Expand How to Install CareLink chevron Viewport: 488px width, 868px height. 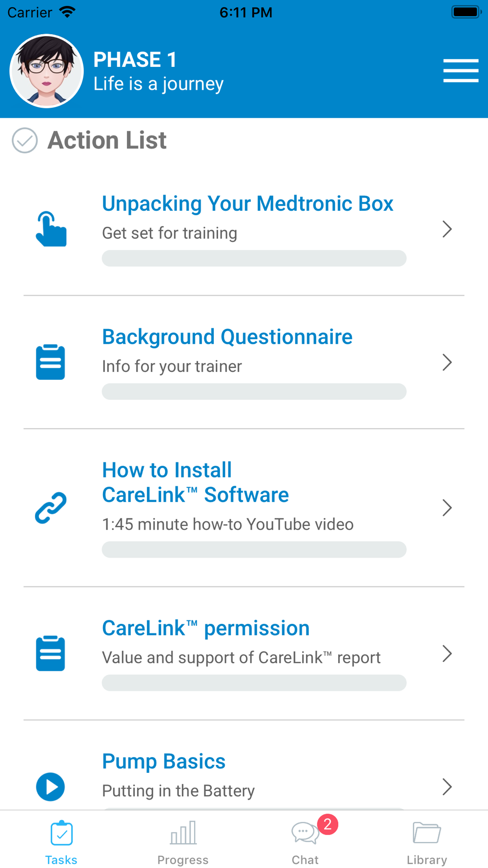tap(447, 508)
